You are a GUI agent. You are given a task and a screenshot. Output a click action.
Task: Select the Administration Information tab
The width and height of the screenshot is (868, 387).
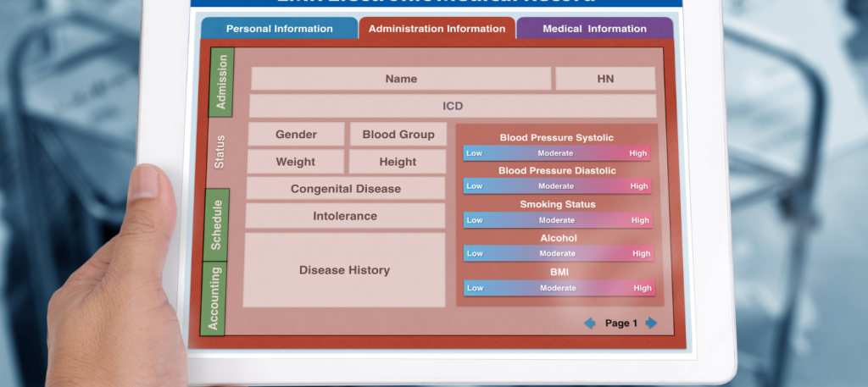437,29
